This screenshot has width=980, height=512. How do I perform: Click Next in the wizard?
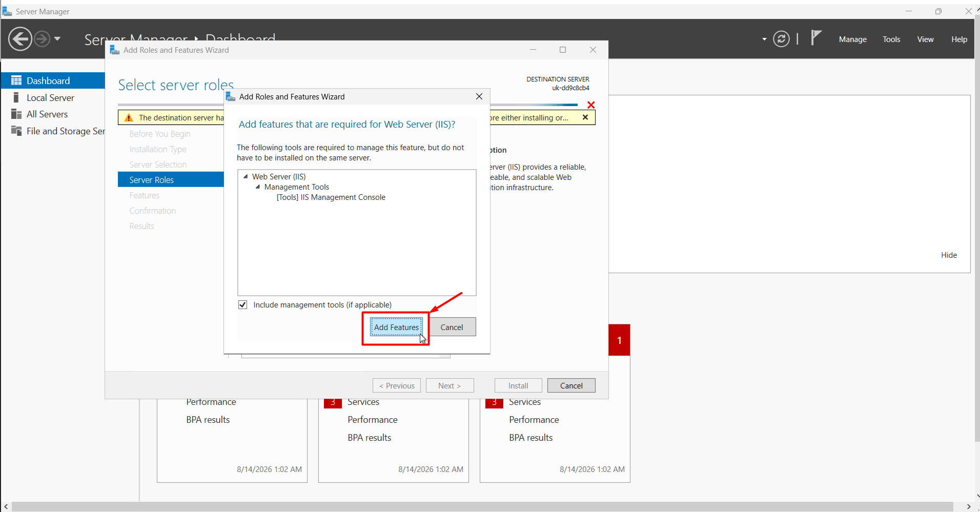coord(450,385)
